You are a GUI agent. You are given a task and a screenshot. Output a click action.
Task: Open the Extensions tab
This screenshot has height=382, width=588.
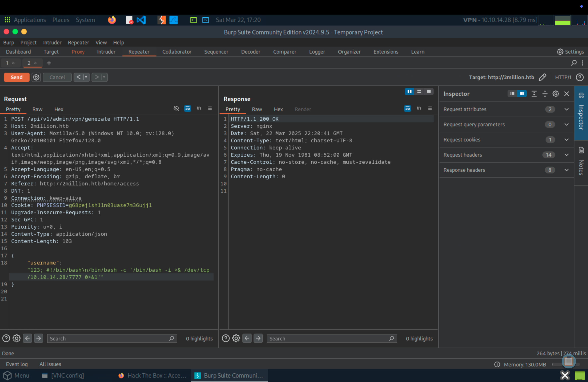tap(386, 52)
